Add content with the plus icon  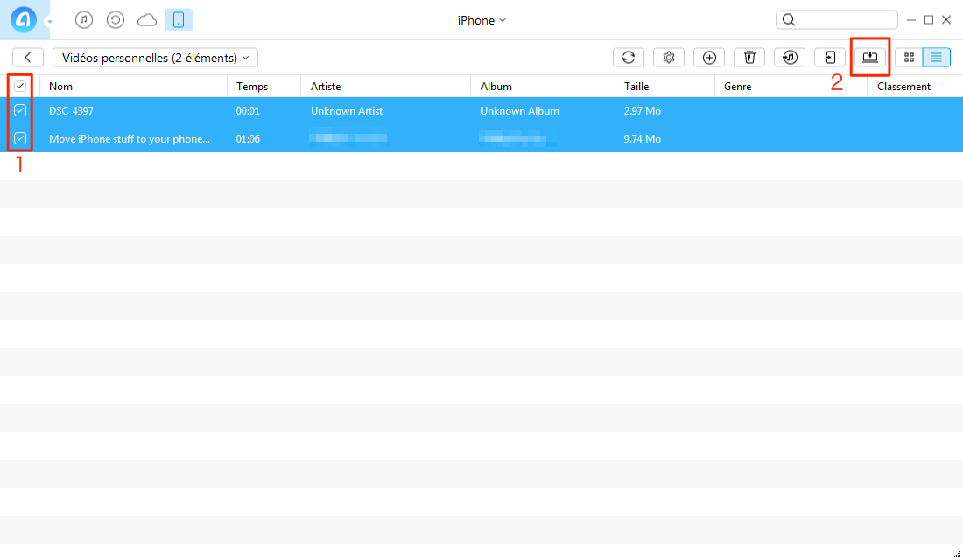709,57
